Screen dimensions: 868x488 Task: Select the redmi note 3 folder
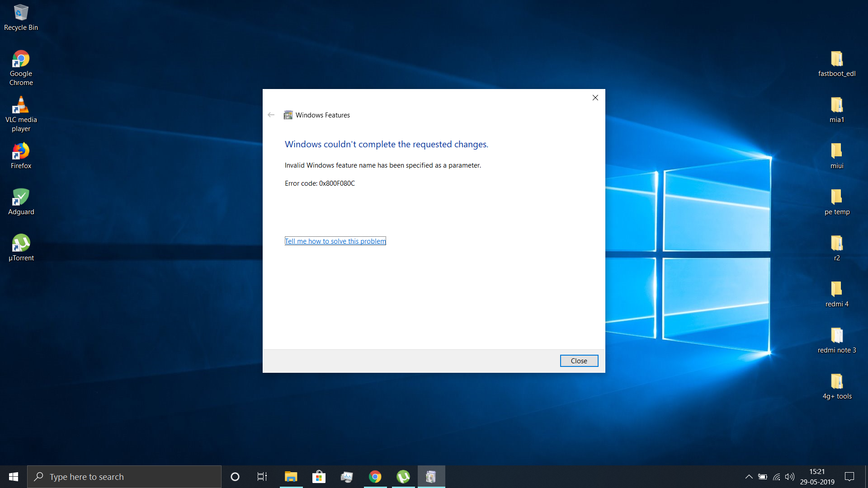tap(836, 340)
